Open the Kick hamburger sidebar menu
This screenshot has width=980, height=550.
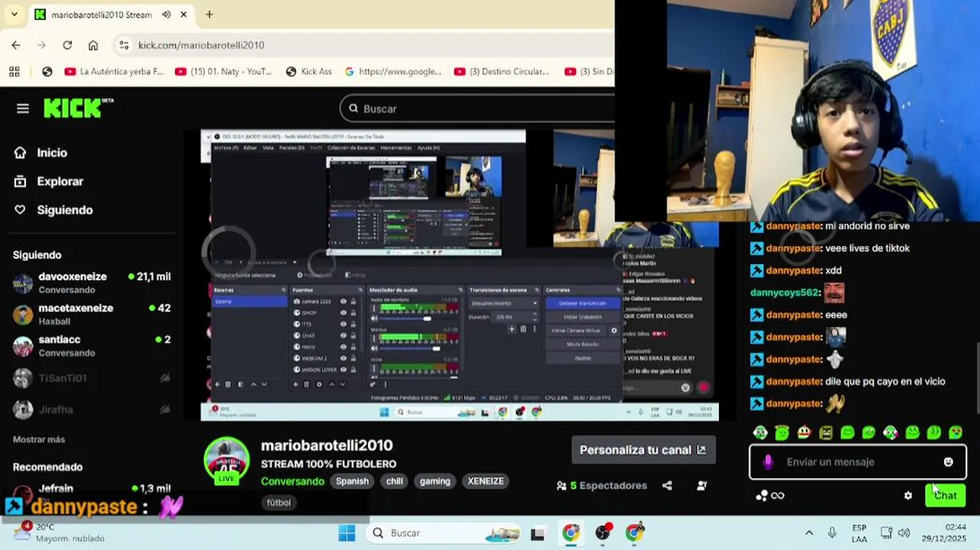click(23, 108)
